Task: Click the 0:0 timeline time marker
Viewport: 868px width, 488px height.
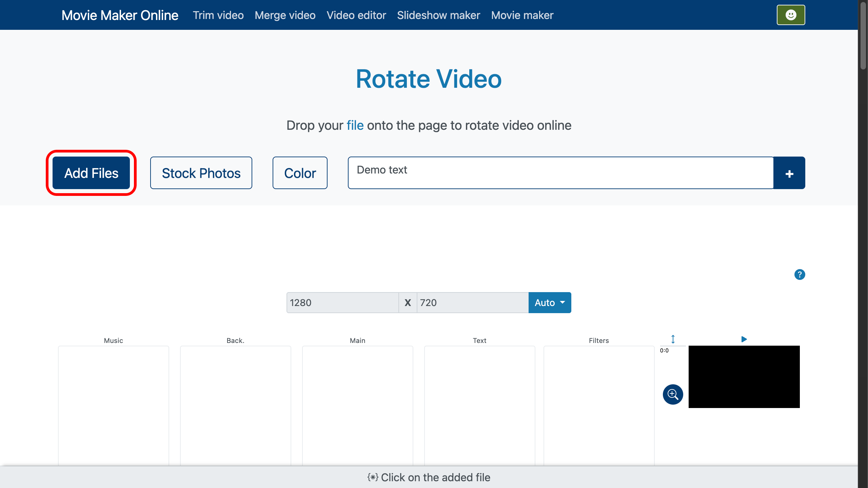Action: click(664, 351)
